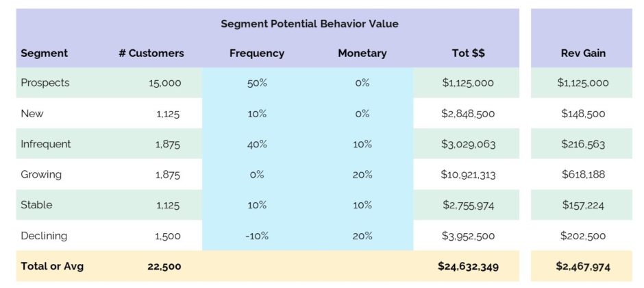644x288 pixels.
Task: Click the total customers cell 22,500
Action: coord(164,267)
